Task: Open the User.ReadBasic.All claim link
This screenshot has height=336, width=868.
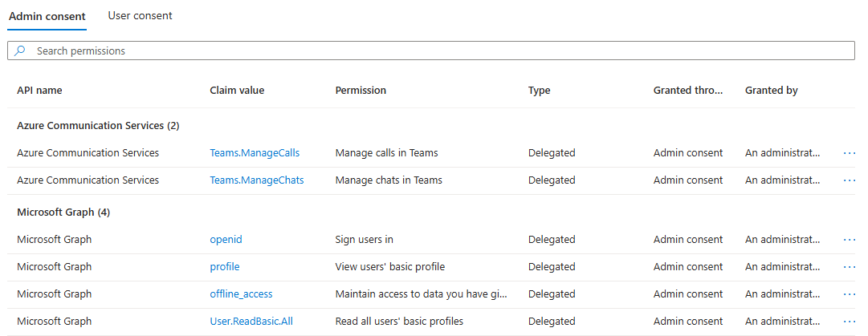Action: [251, 322]
